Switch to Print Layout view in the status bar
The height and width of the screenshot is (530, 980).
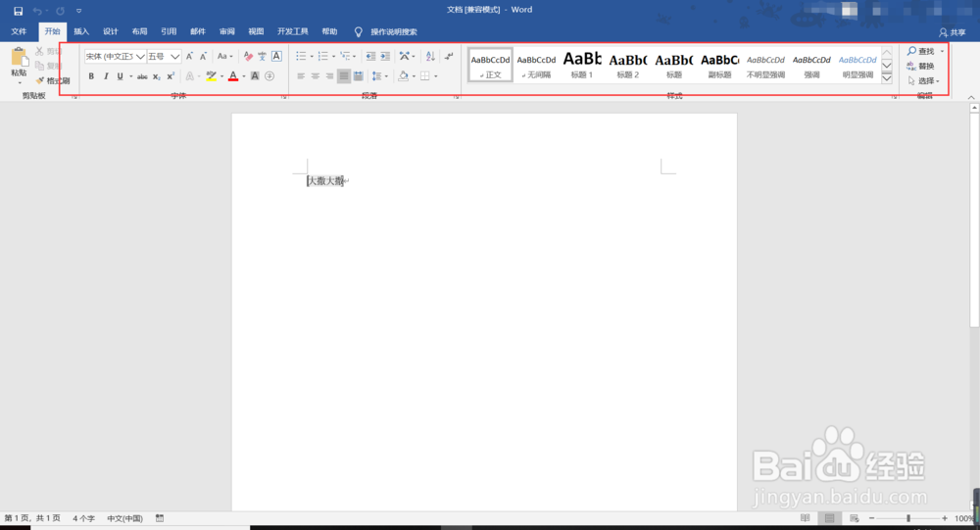(829, 518)
